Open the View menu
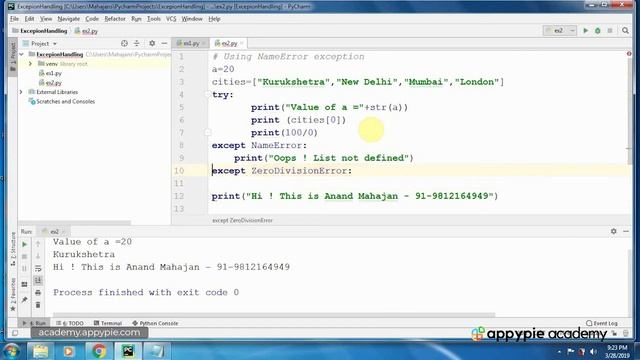Viewport: 640px width, 360px height. click(46, 19)
